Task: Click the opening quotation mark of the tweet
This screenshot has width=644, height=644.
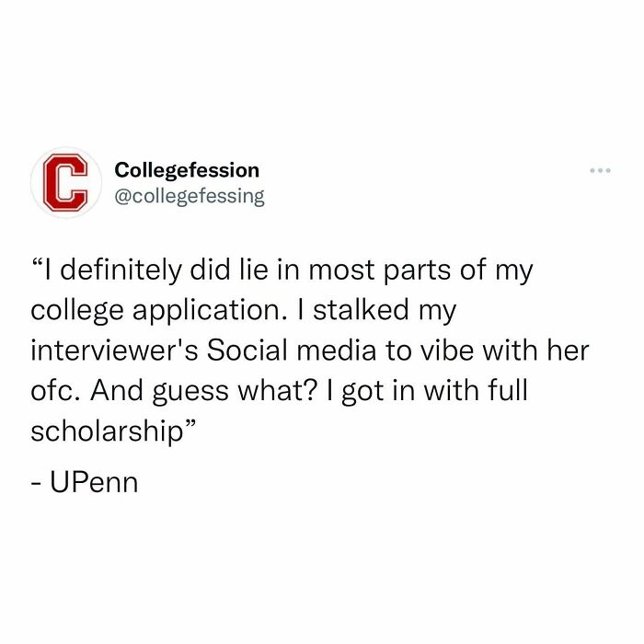Action: click(38, 270)
